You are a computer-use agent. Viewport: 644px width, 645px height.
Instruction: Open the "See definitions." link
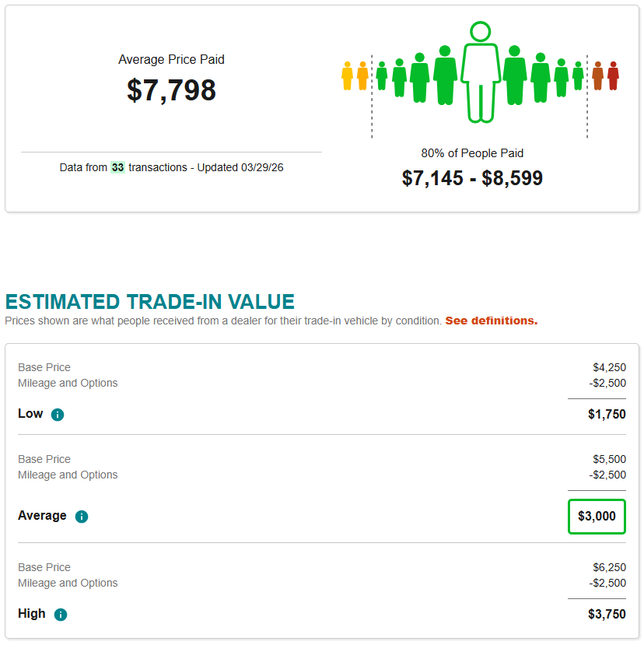(491, 321)
